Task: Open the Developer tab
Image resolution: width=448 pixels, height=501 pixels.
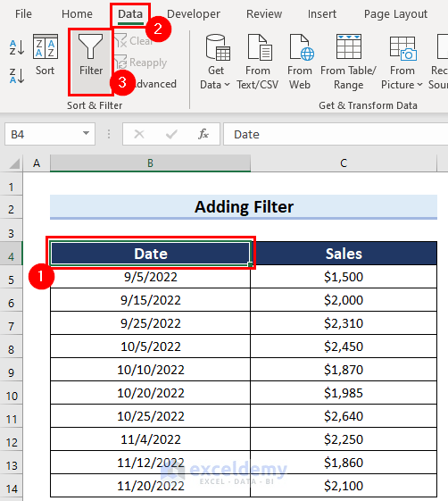Action: pyautogui.click(x=194, y=14)
